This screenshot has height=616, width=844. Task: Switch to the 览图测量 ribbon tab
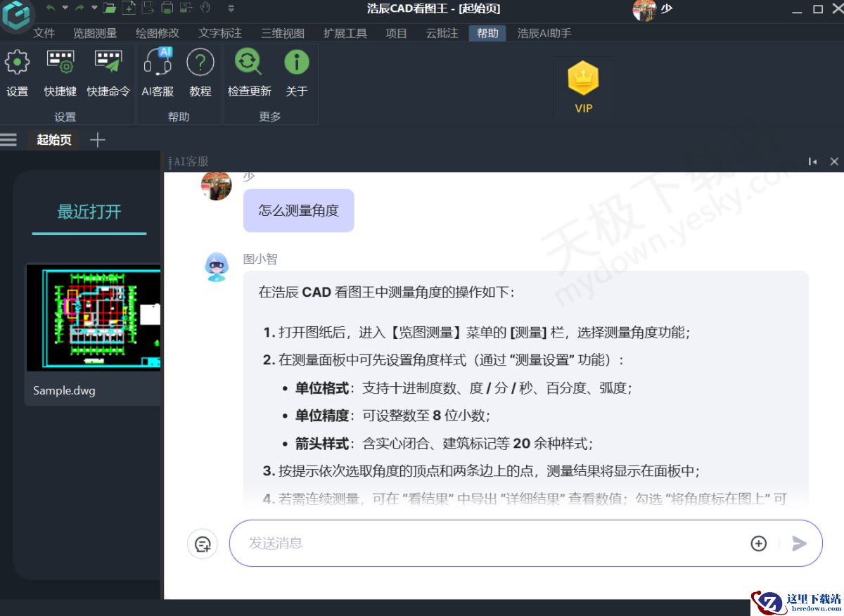[x=94, y=32]
